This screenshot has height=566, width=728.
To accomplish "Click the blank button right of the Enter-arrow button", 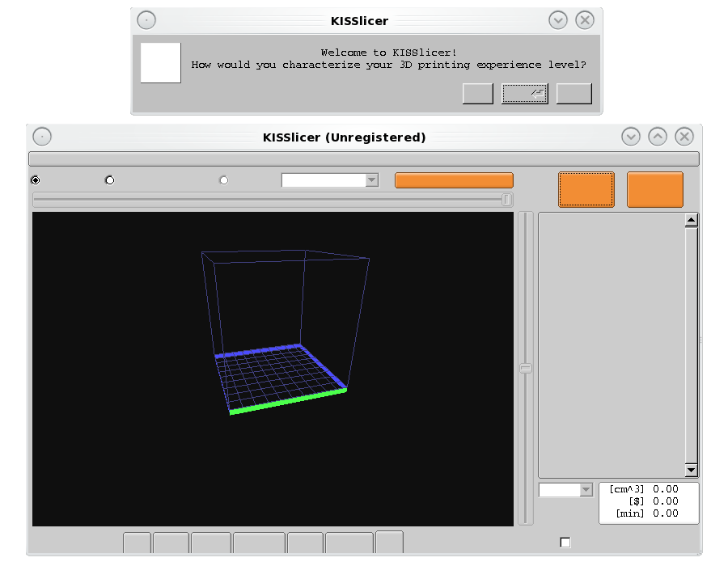I will (x=574, y=94).
